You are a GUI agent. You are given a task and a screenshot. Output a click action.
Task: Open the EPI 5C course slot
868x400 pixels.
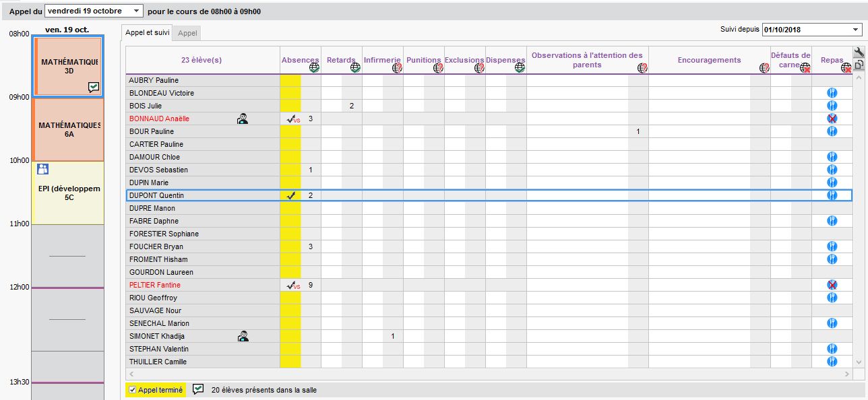click(x=67, y=193)
